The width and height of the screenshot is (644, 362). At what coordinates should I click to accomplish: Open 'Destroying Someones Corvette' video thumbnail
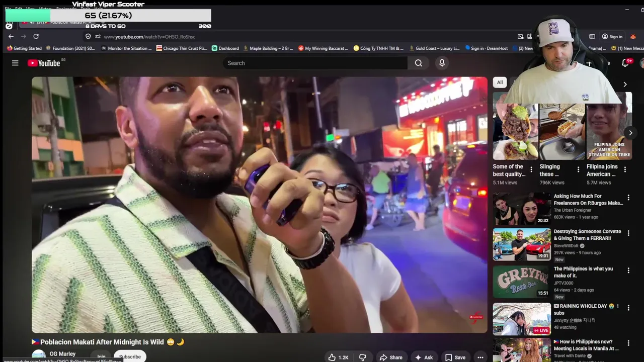(522, 244)
